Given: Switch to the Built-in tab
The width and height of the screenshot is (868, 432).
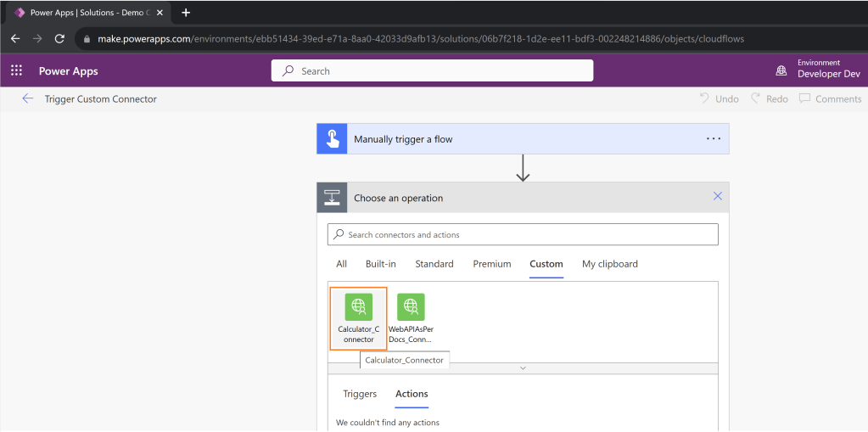Looking at the screenshot, I should 381,264.
